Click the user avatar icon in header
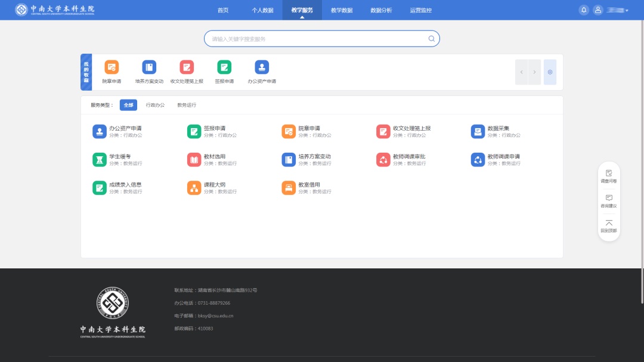Viewport: 644px width, 362px height. click(x=597, y=10)
